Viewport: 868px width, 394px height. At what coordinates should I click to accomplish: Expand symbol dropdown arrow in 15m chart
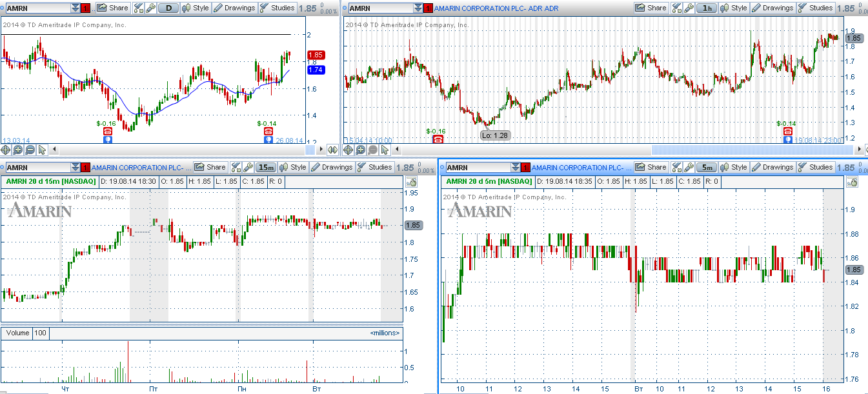[x=77, y=168]
